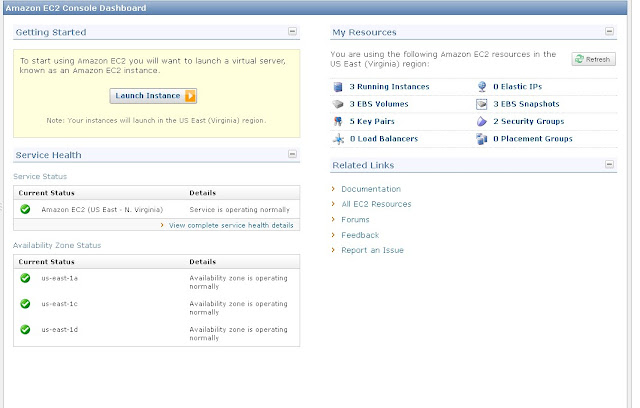Open the 2 Security Groups link

[x=529, y=121]
